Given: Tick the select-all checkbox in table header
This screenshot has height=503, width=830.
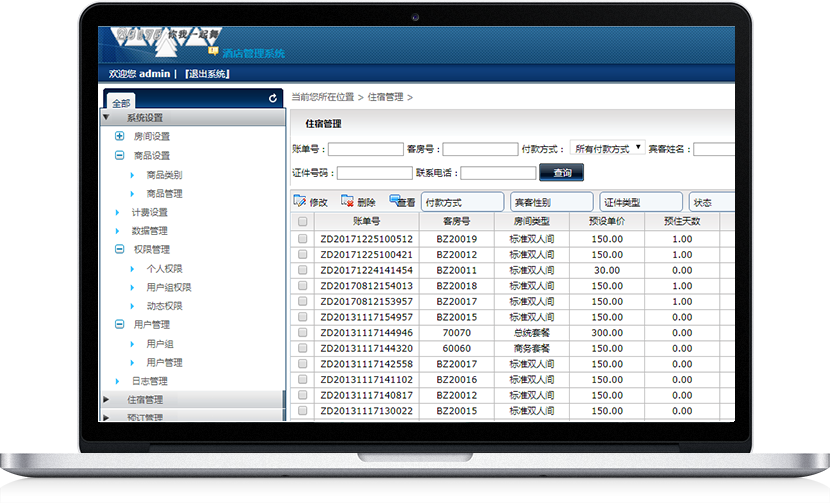Looking at the screenshot, I should click(303, 222).
